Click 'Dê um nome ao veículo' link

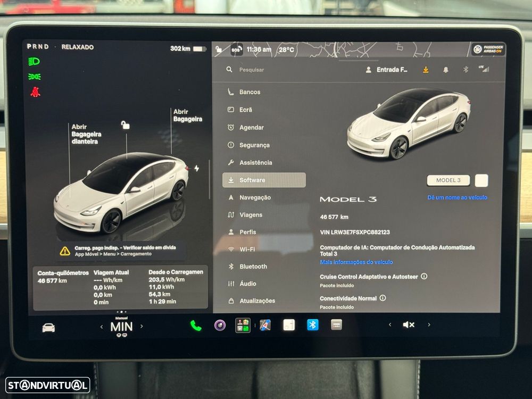click(457, 197)
